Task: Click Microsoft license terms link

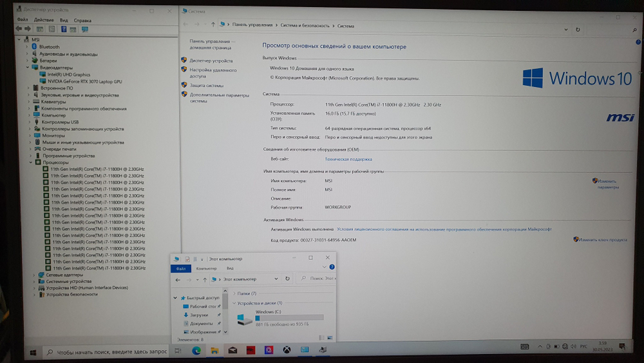Action: click(x=444, y=229)
